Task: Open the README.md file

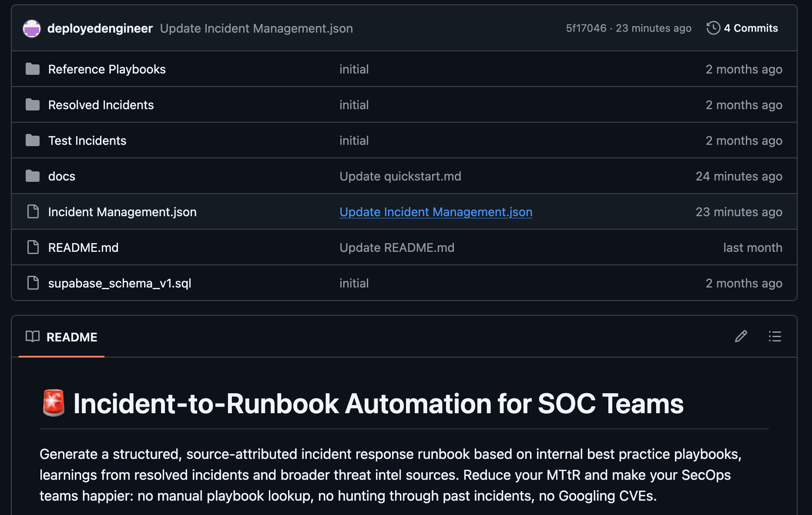Action: (x=84, y=247)
